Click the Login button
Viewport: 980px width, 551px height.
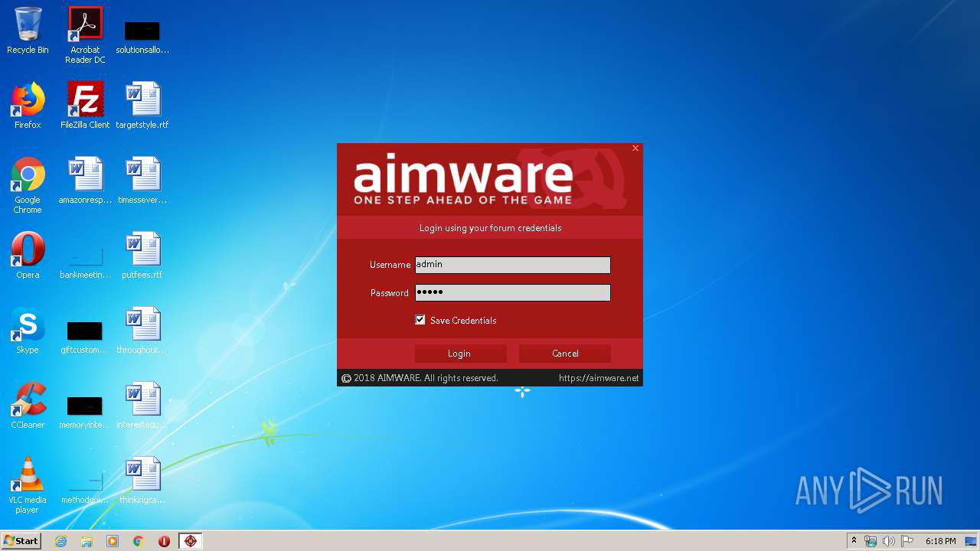click(x=460, y=354)
